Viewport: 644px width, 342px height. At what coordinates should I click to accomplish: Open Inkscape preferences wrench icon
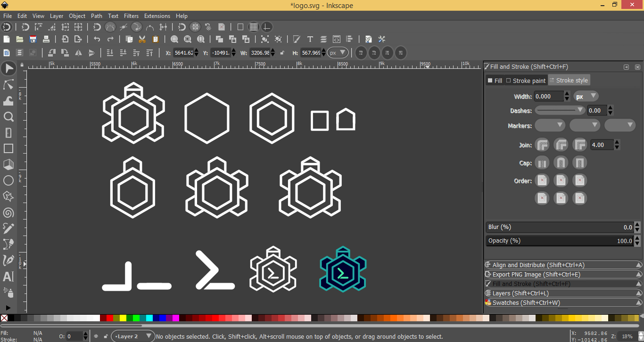382,39
